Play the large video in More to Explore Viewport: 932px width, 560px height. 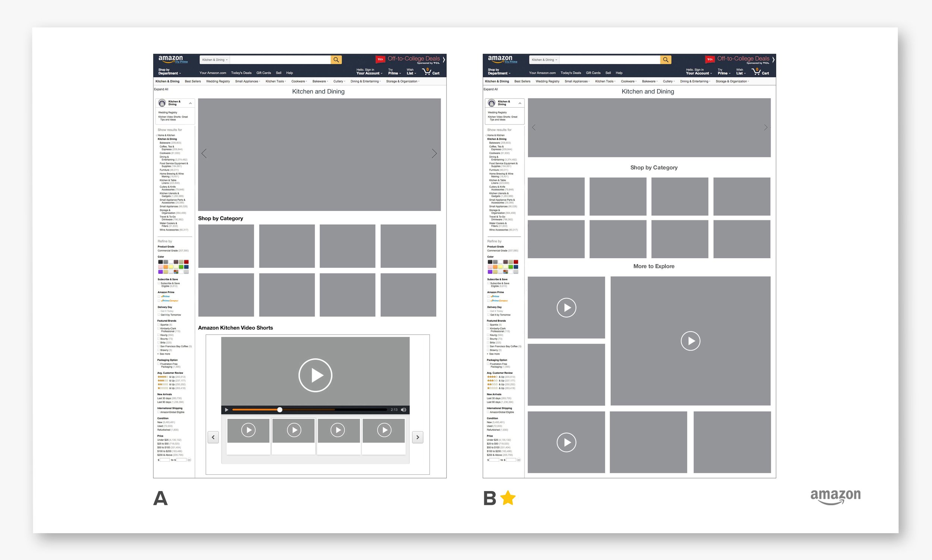pyautogui.click(x=690, y=341)
